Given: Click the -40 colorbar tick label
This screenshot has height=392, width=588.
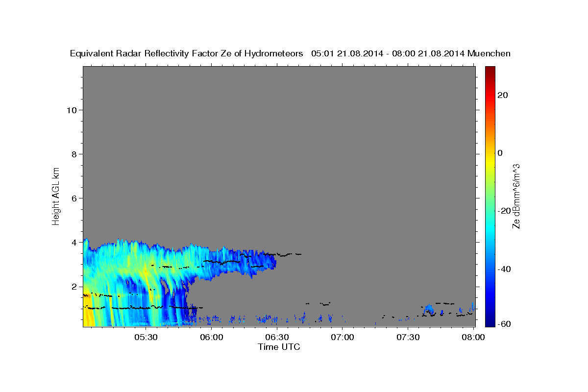Looking at the screenshot, I should pos(505,269).
